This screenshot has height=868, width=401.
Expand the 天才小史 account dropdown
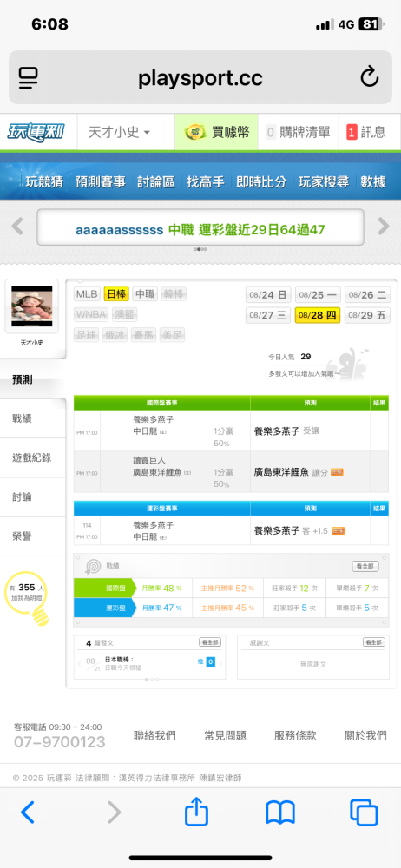119,132
